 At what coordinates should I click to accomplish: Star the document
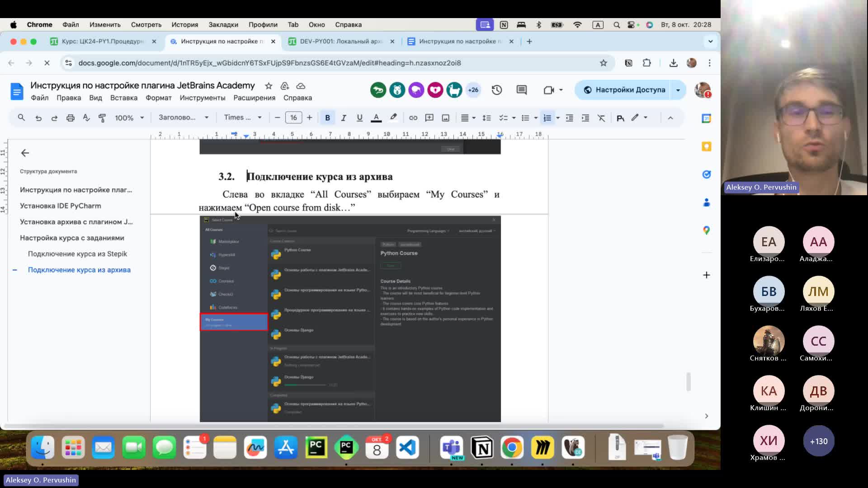point(269,86)
